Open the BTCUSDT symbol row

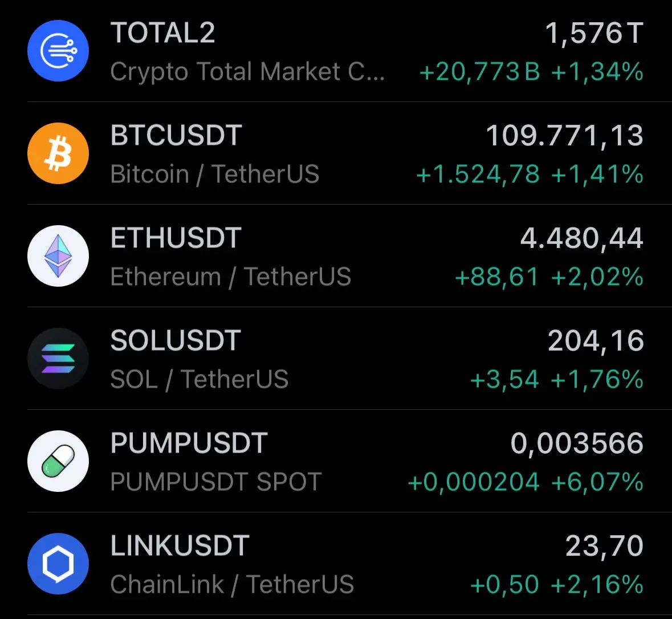(336, 153)
